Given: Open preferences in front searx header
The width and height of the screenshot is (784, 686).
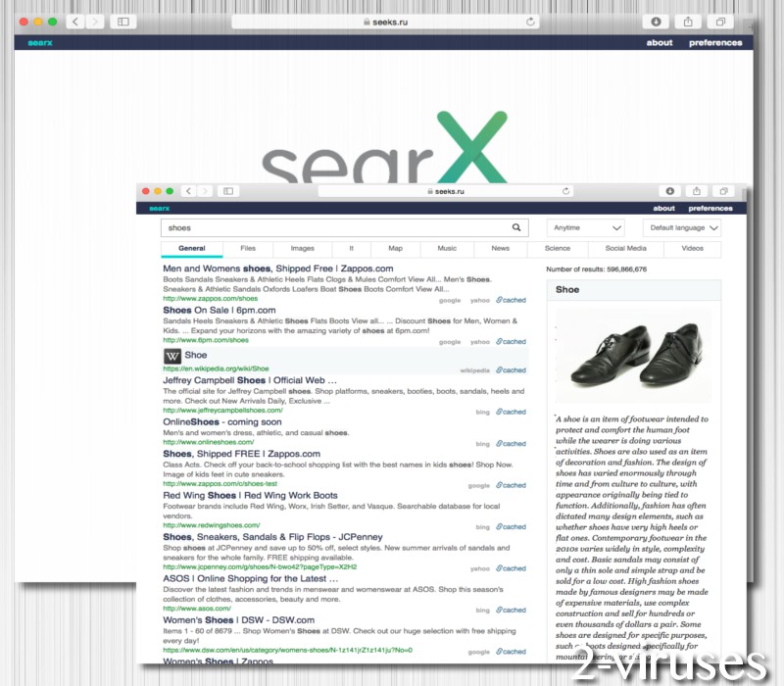Looking at the screenshot, I should [710, 208].
